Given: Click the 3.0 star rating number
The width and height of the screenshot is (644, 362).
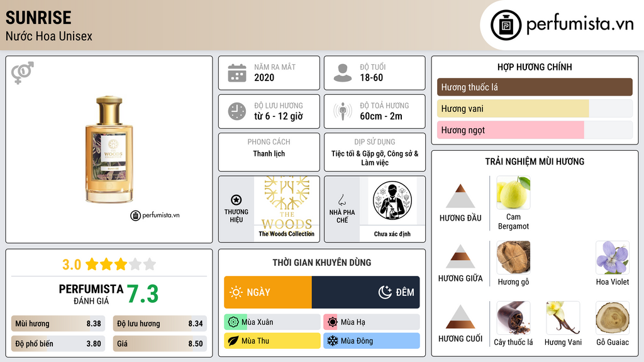Looking at the screenshot, I should 72,265.
